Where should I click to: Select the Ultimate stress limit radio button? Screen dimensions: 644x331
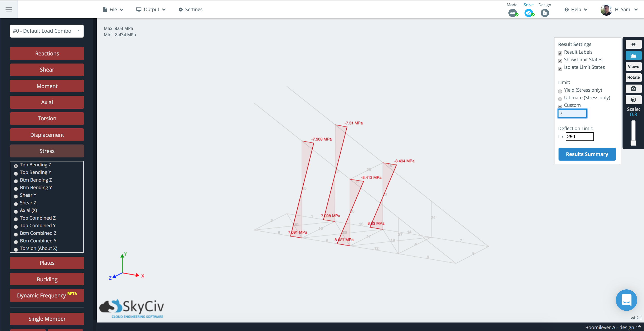point(560,98)
